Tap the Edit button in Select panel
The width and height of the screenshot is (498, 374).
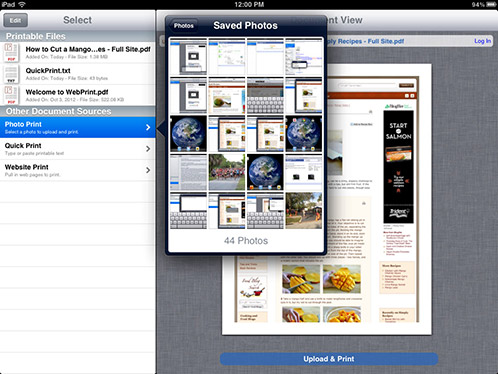click(15, 20)
